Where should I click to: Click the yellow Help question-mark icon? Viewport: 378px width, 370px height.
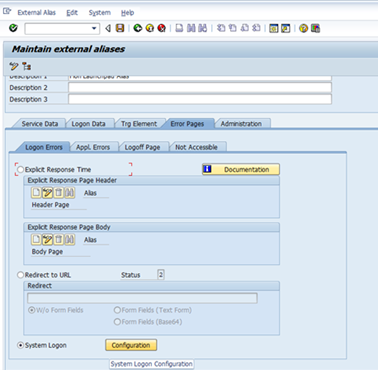point(303,28)
